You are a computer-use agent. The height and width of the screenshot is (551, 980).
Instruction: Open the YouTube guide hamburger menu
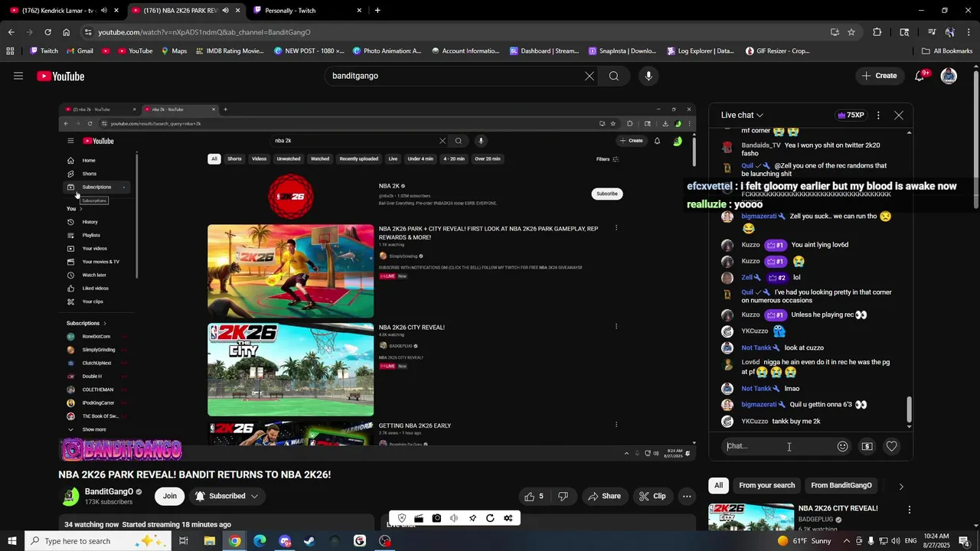[18, 76]
